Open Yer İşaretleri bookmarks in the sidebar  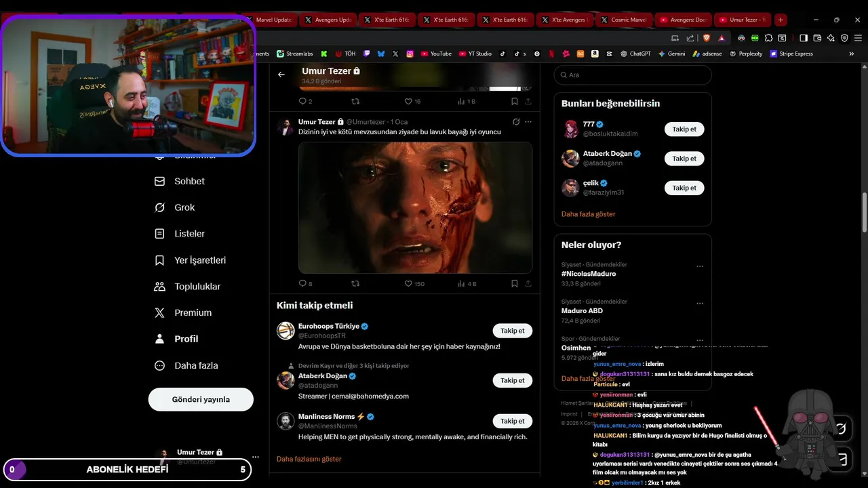191,260
